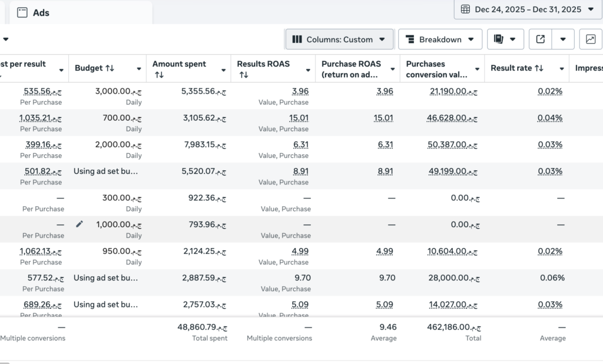The image size is (603, 364).
Task: Sort by Results ROAS arrows
Action: (244, 75)
